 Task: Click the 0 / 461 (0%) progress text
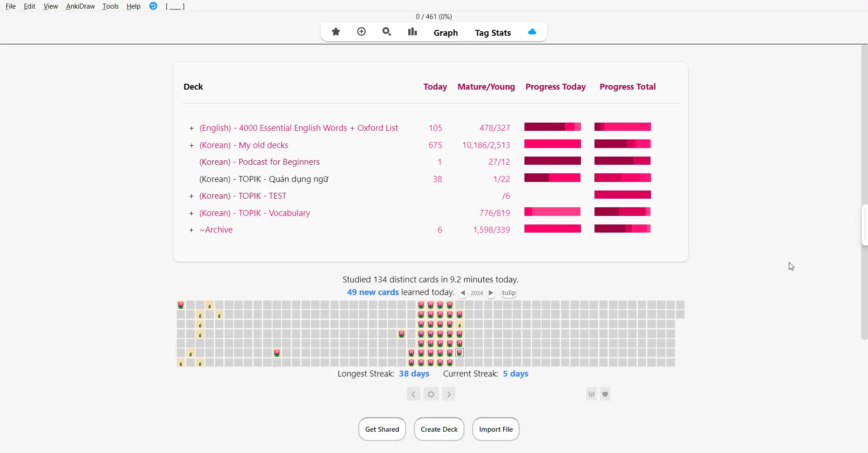click(x=434, y=17)
